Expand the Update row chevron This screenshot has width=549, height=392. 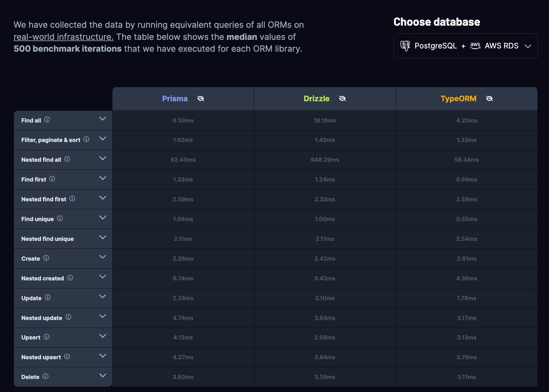102,296
